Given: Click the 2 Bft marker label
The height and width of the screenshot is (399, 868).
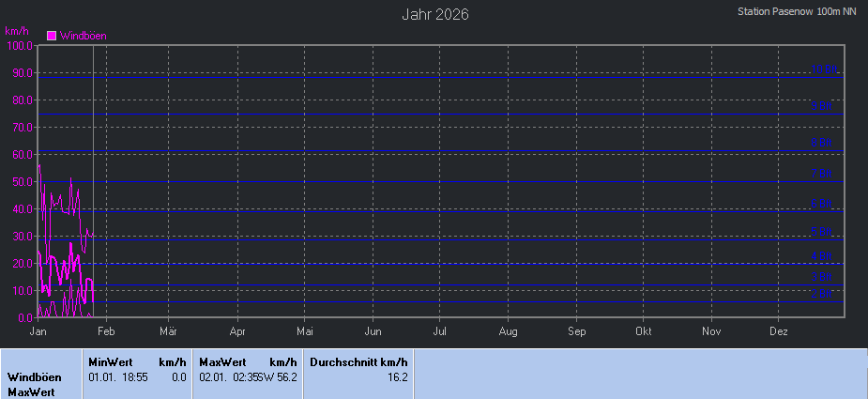Looking at the screenshot, I should click(822, 294).
